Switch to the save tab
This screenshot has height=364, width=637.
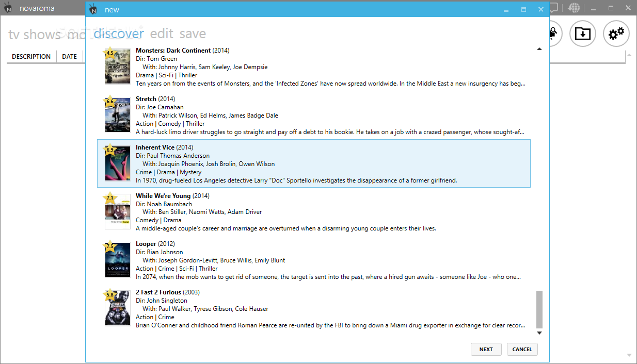[193, 34]
